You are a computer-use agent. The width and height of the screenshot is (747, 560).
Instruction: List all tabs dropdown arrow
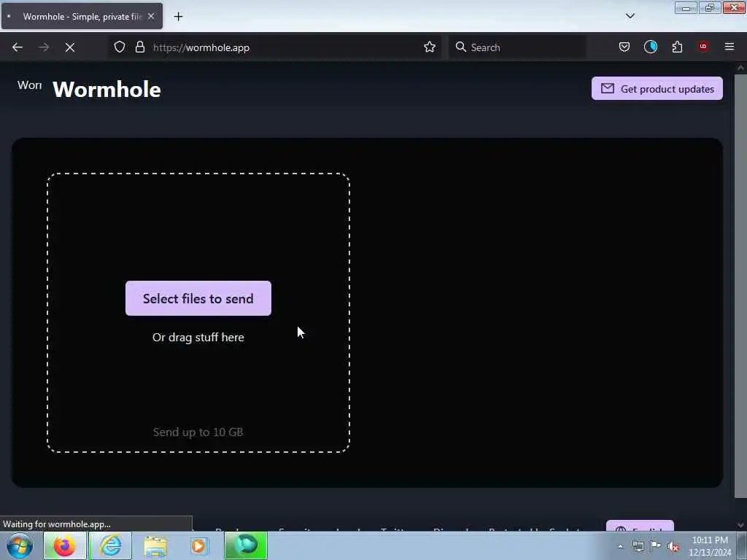[x=630, y=16]
